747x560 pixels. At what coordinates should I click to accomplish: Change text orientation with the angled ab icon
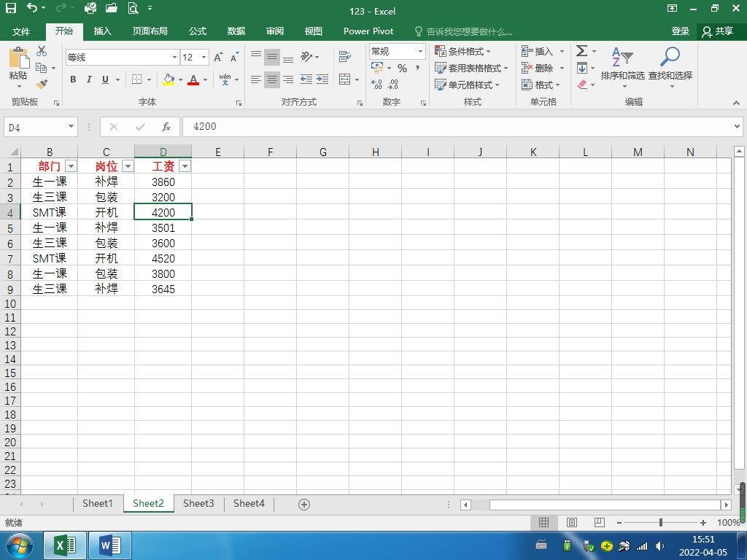(306, 57)
